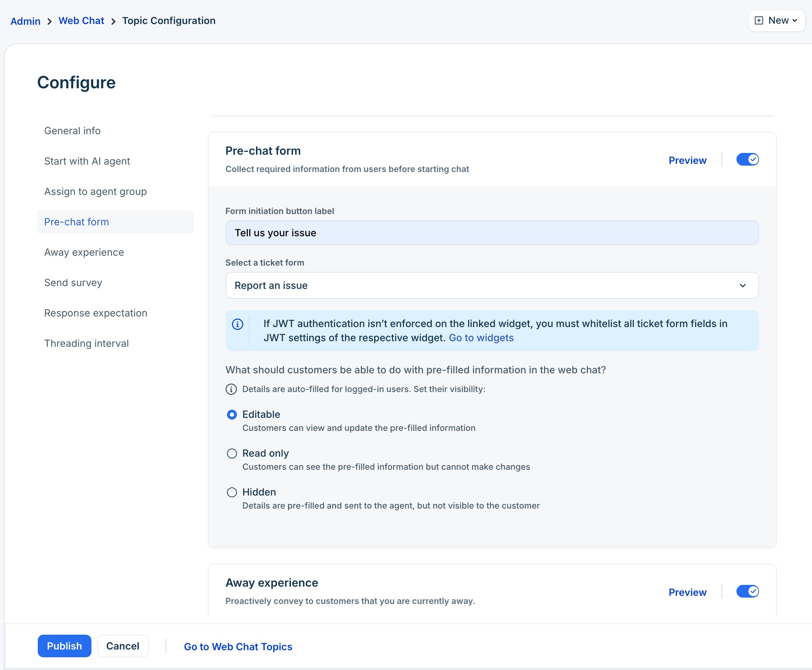Screen dimensions: 812x670
Task: Go to Start with AI agent section
Action: click(x=87, y=161)
